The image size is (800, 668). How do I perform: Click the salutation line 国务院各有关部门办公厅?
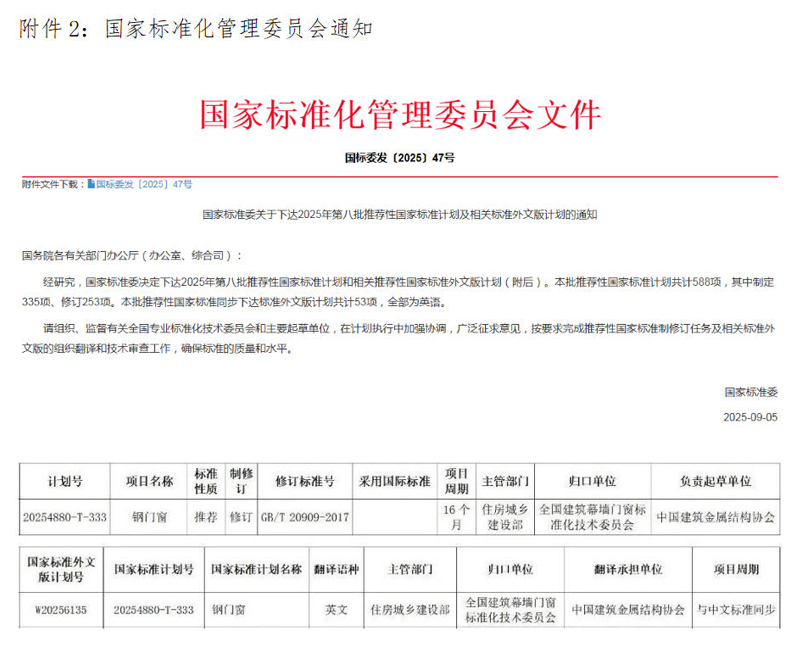[130, 256]
